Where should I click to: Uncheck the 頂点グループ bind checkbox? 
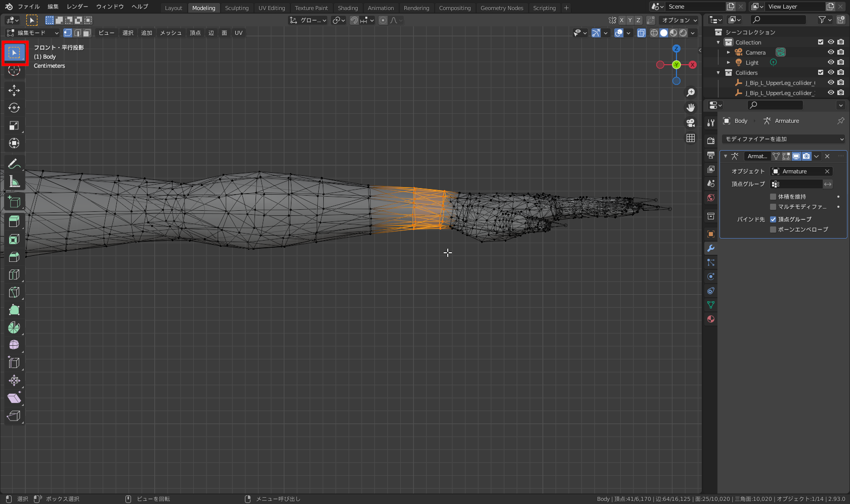tap(773, 219)
